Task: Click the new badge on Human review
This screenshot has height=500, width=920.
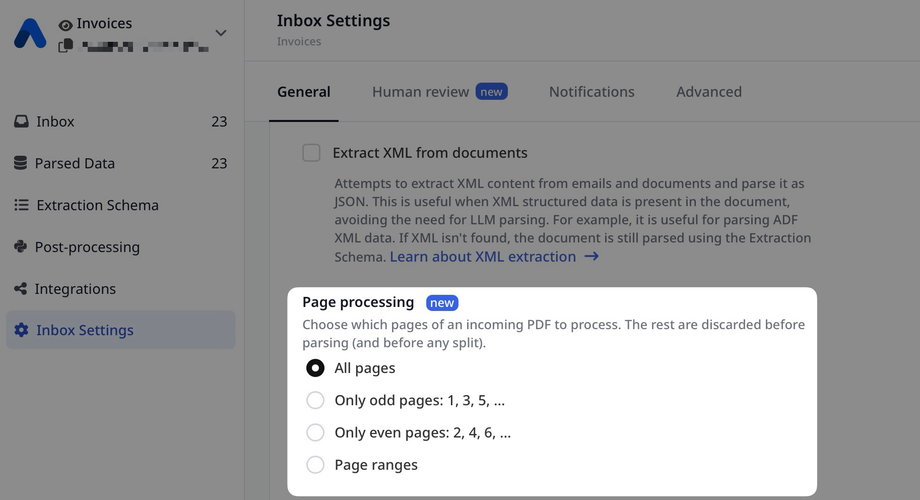Action: coord(491,92)
